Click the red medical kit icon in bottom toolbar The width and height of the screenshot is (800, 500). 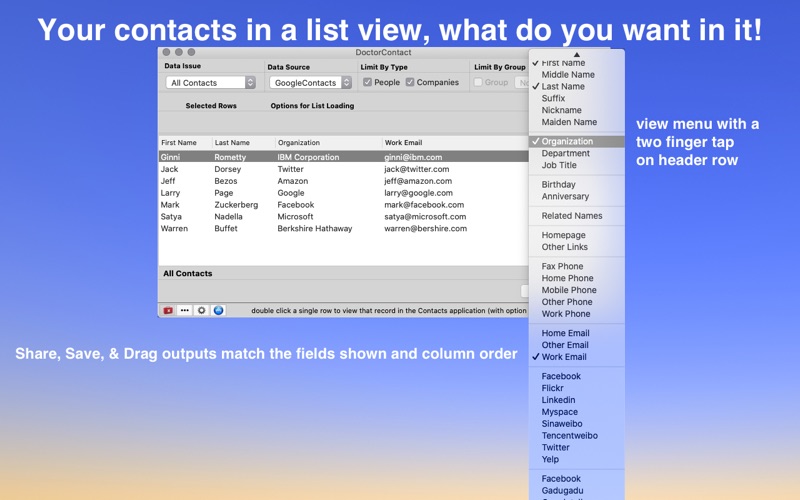click(x=168, y=310)
